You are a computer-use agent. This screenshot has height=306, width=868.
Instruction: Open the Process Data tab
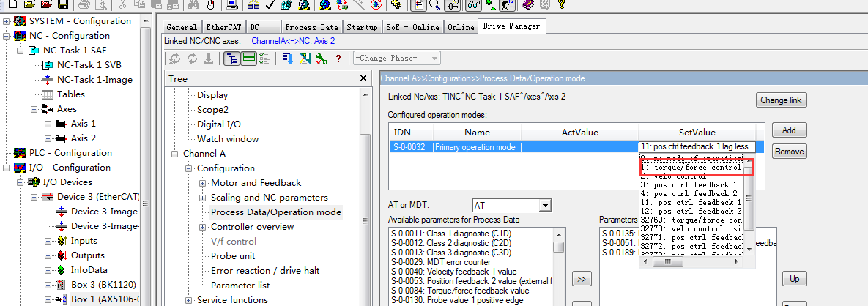click(x=311, y=27)
